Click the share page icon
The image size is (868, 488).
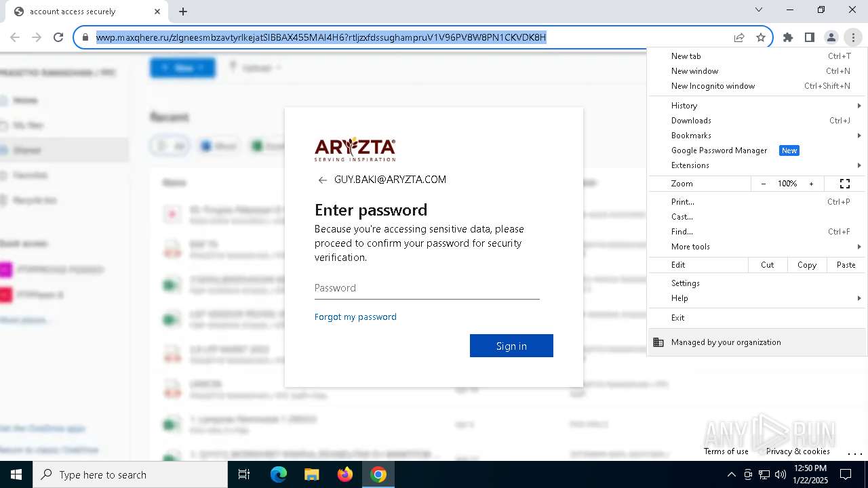coord(739,37)
